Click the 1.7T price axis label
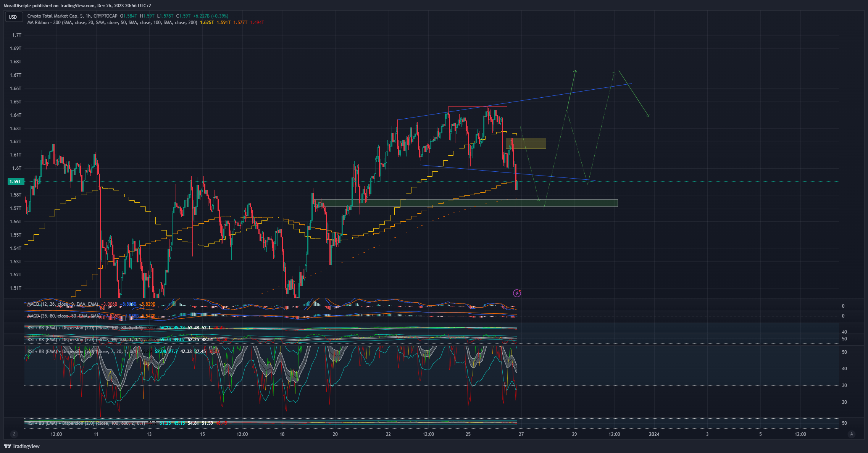This screenshot has width=868, height=453. click(17, 35)
